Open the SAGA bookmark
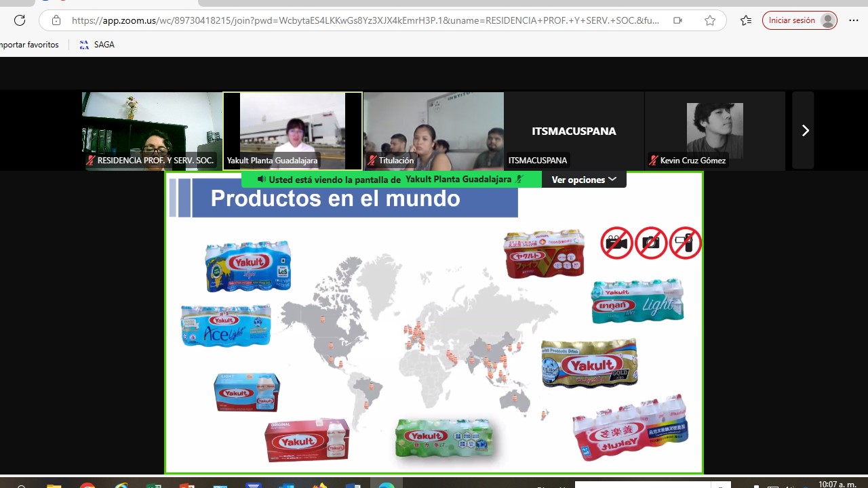The height and width of the screenshot is (488, 868). point(97,45)
